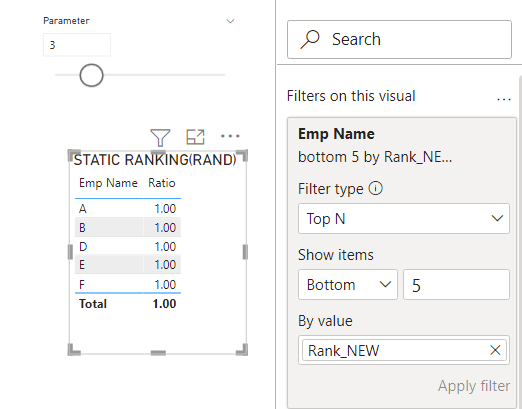Click the STATIC RANKING(RAND) visual title
Viewport: 522px width, 409px height.
coord(155,160)
